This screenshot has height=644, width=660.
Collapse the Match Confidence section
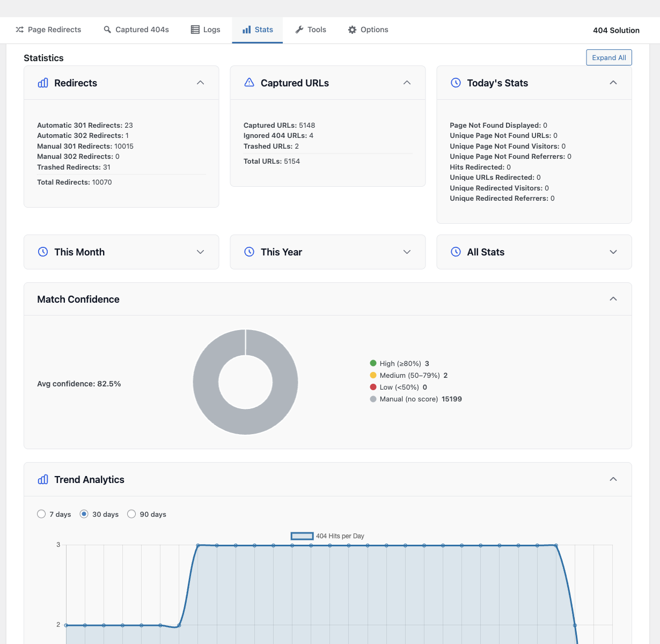tap(613, 299)
